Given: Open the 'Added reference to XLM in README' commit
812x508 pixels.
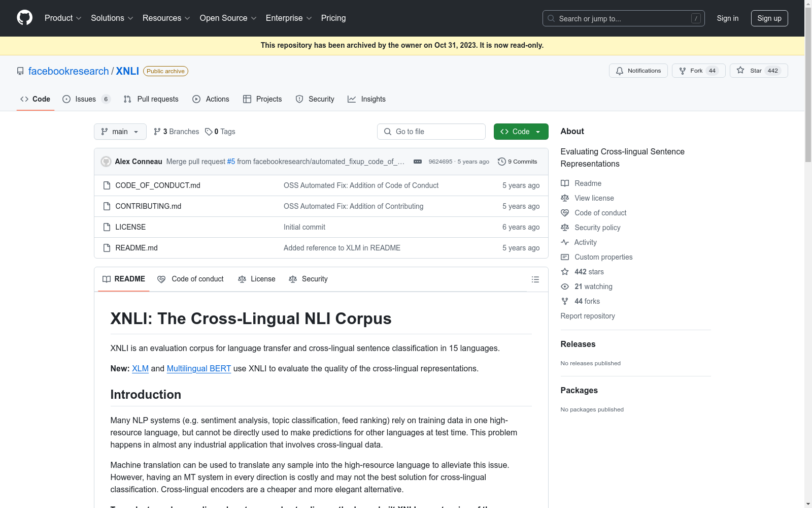Looking at the screenshot, I should (342, 248).
